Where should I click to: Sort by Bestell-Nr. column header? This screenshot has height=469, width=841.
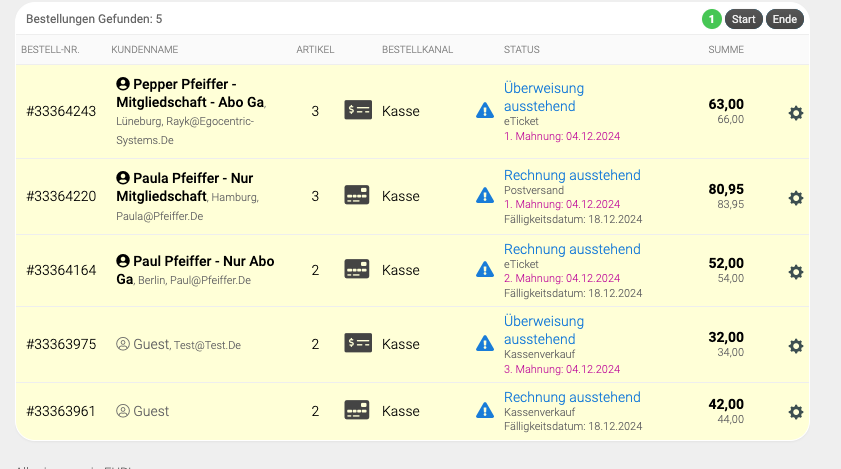tap(50, 49)
